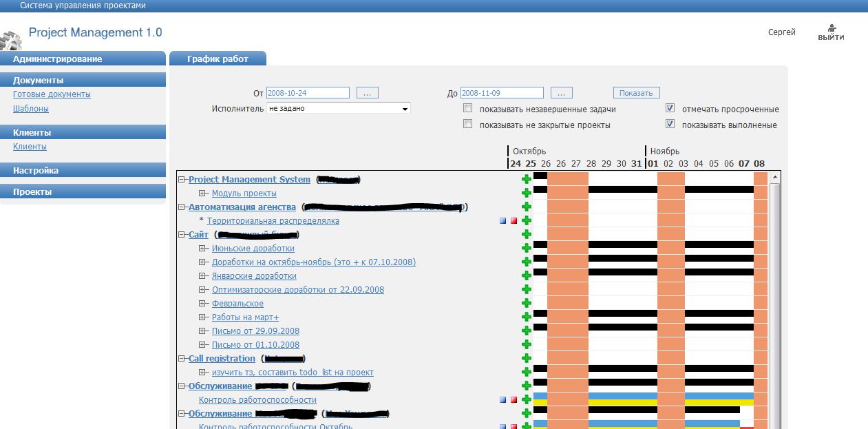The height and width of the screenshot is (429, 868).
Task: Click the Сергей username
Action: click(x=782, y=32)
